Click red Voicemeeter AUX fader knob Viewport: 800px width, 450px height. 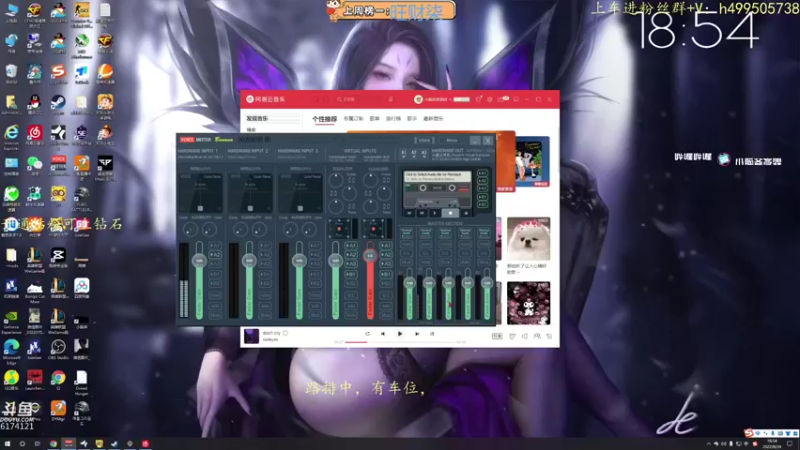tap(370, 255)
